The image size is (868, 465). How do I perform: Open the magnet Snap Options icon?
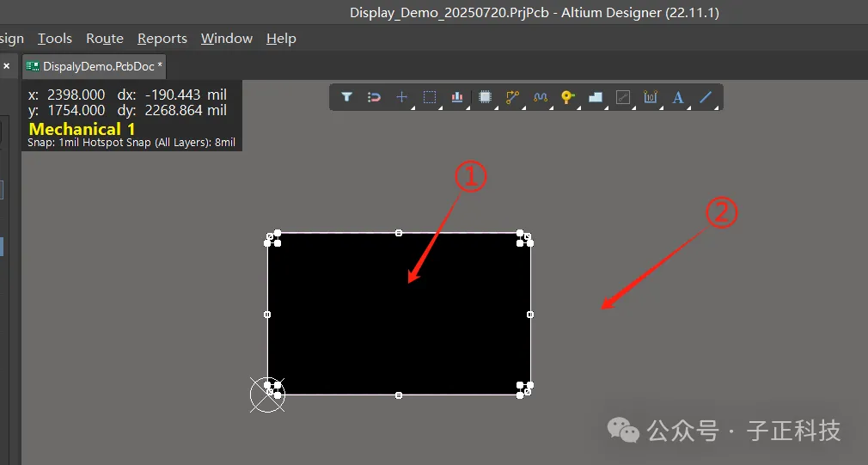[374, 97]
